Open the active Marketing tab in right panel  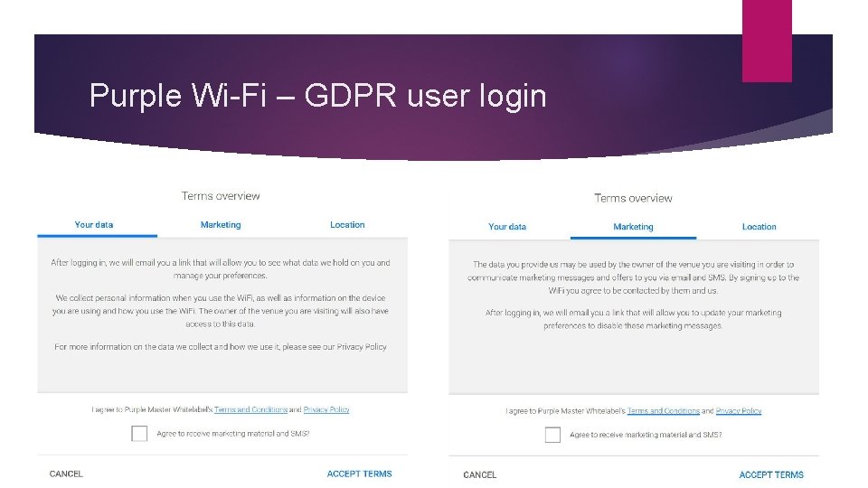633,227
